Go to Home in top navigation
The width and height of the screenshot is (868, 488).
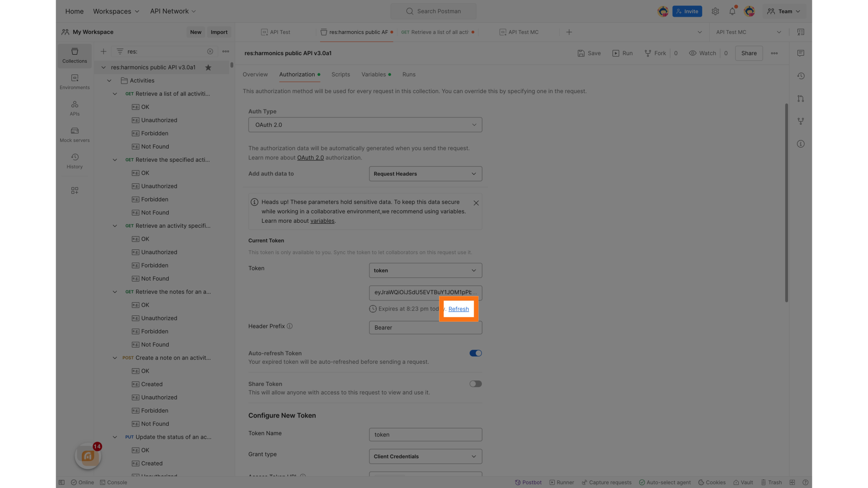click(x=74, y=11)
